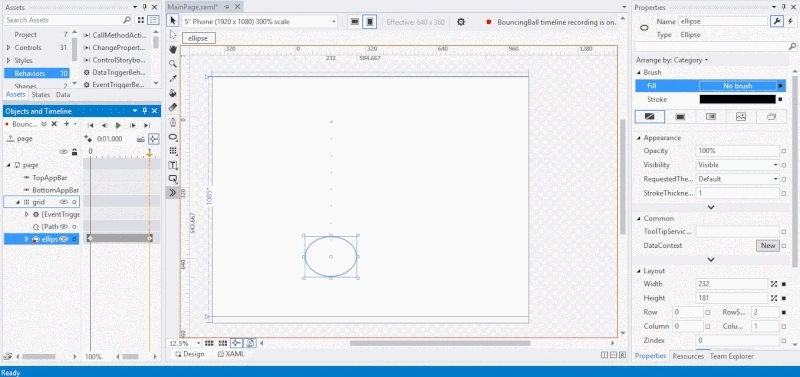Select the Pen tool

[x=173, y=122]
